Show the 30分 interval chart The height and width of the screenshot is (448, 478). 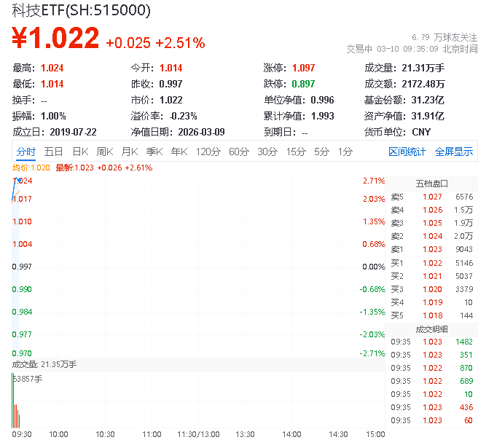(x=267, y=152)
